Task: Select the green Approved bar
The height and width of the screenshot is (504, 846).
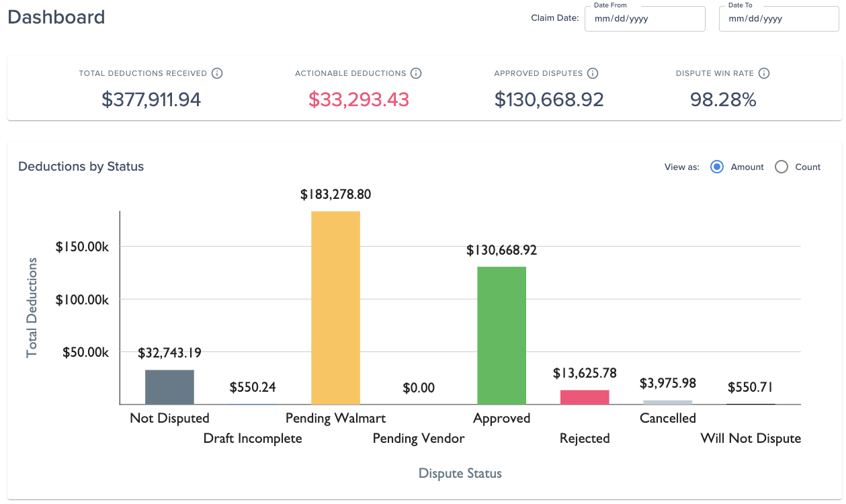Action: click(x=502, y=335)
